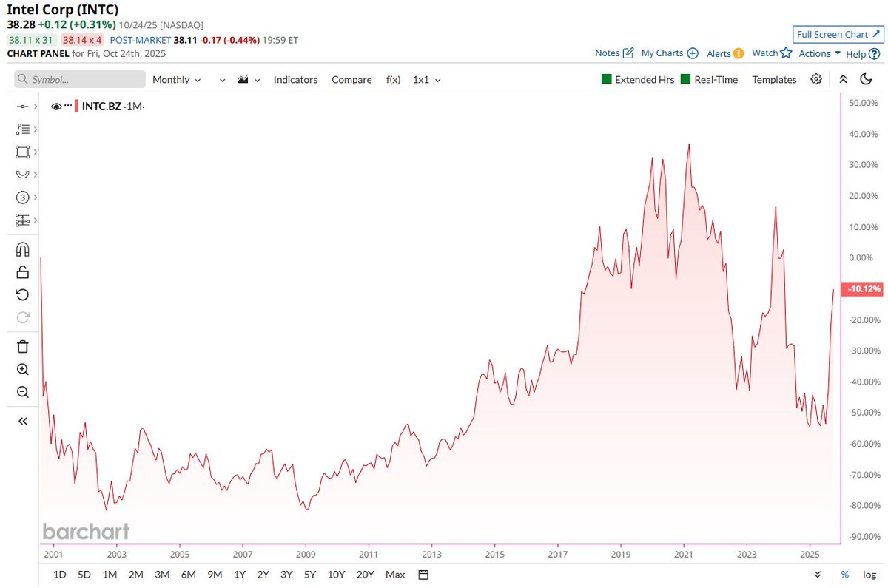Select the arc drawing tool
The height and width of the screenshot is (588, 888).
point(22,174)
